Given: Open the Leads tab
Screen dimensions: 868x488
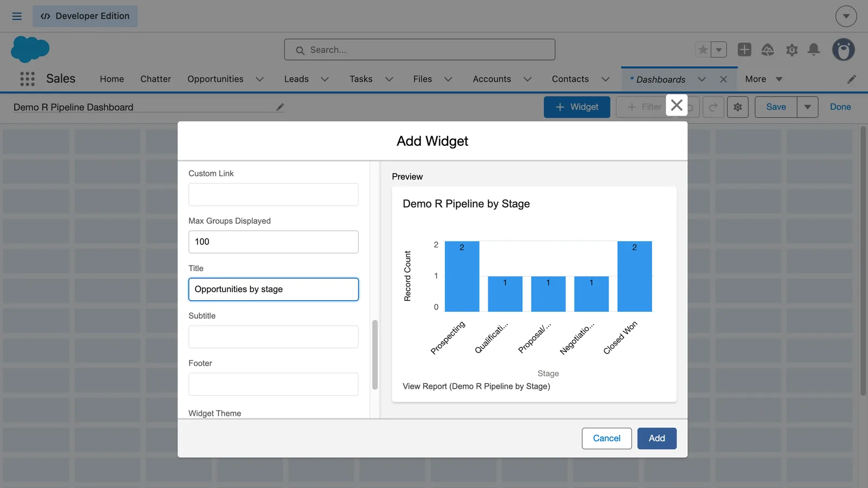Looking at the screenshot, I should point(296,79).
